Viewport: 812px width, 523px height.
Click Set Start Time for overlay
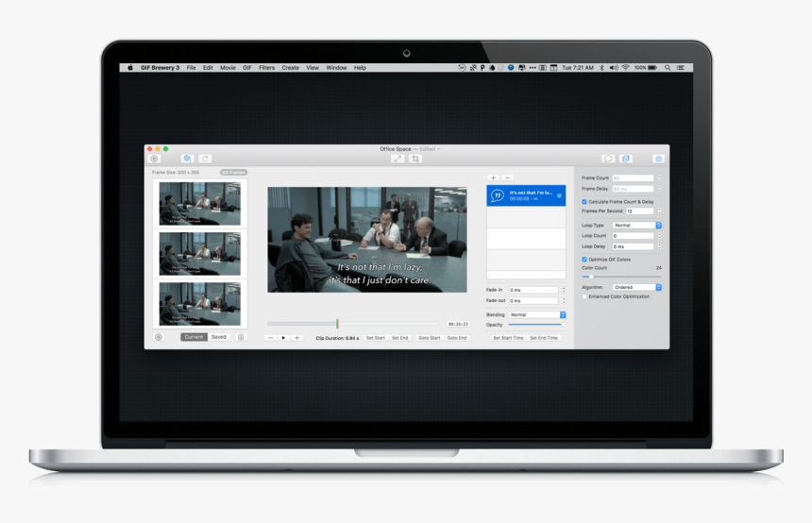tap(508, 338)
